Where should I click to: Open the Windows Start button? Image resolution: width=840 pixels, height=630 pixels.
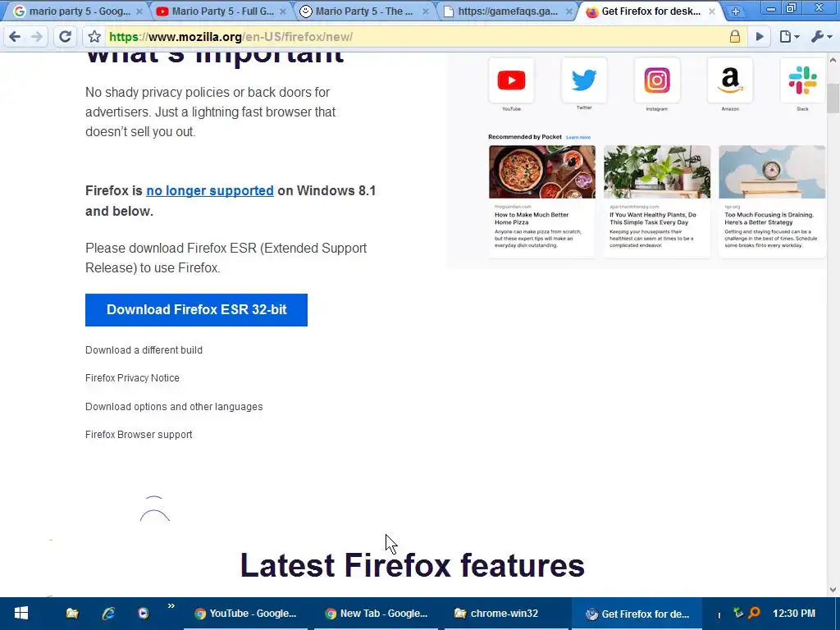(x=21, y=614)
